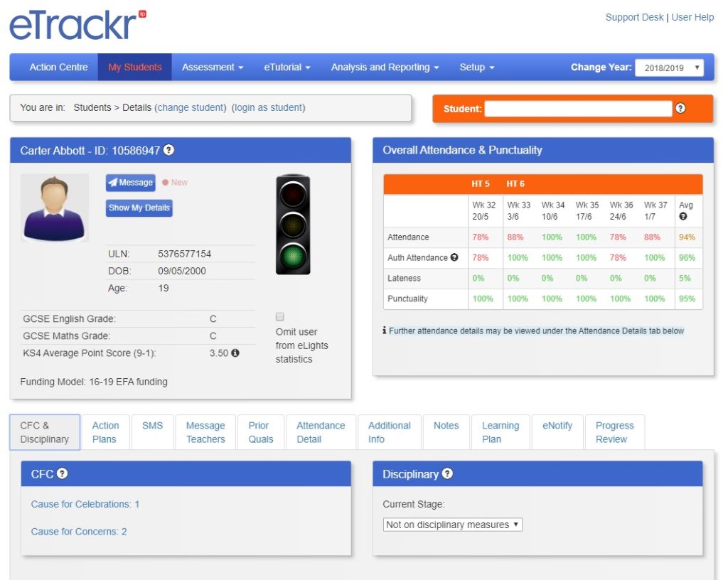Open the Change Year dropdown

tap(668, 68)
